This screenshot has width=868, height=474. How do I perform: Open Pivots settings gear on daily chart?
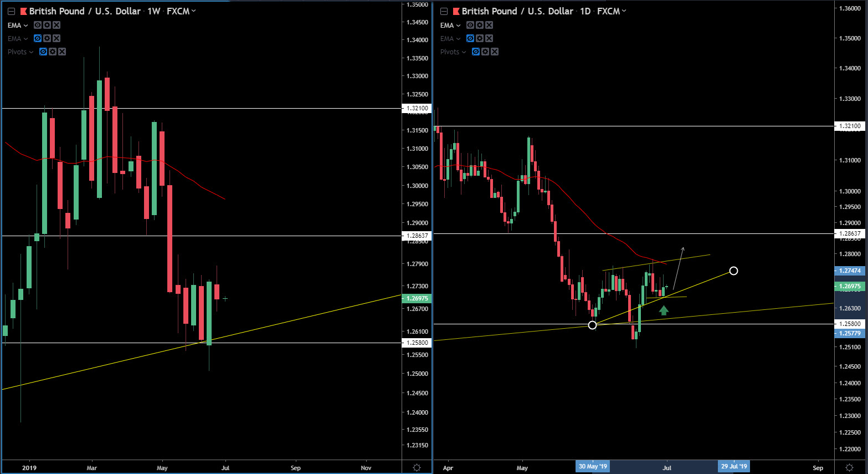(x=485, y=52)
